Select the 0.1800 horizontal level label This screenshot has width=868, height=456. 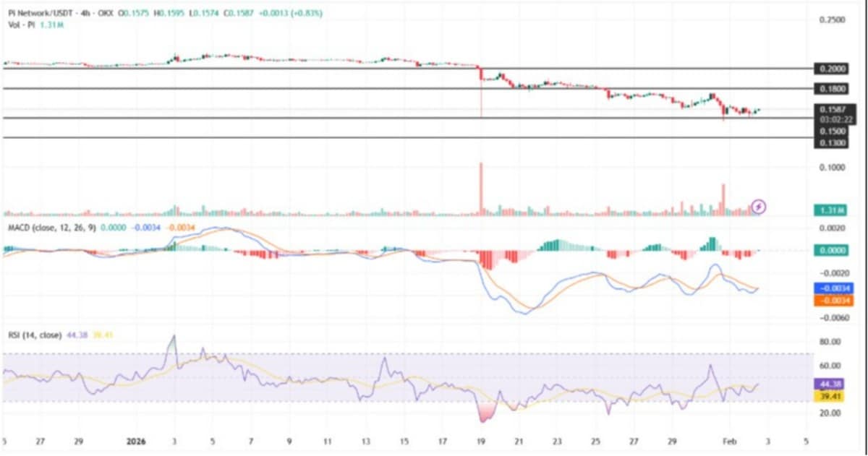833,89
